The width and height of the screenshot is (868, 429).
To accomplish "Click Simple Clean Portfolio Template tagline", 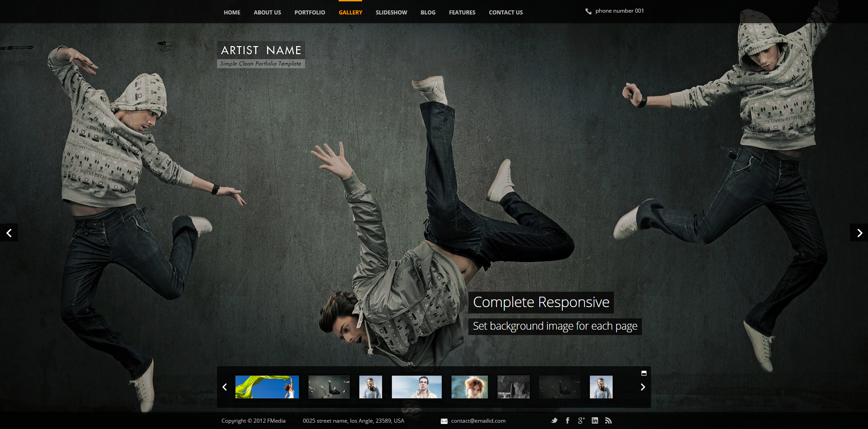I will pos(261,64).
